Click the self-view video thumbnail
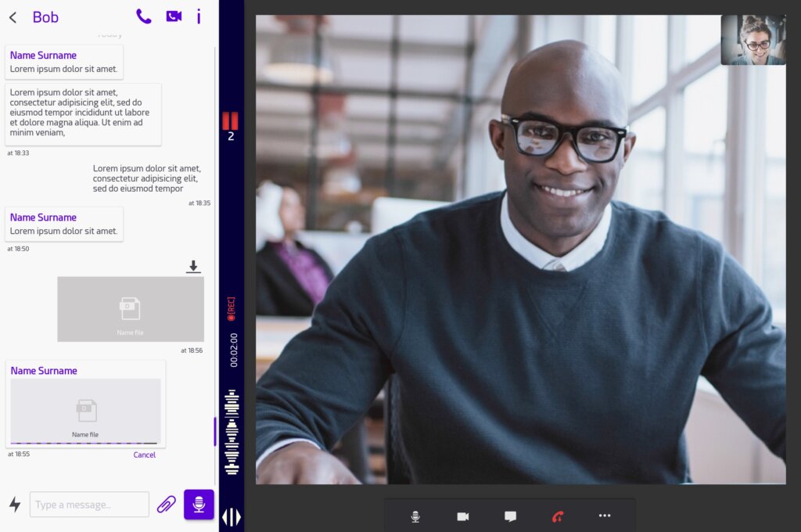801x532 pixels. tap(753, 40)
